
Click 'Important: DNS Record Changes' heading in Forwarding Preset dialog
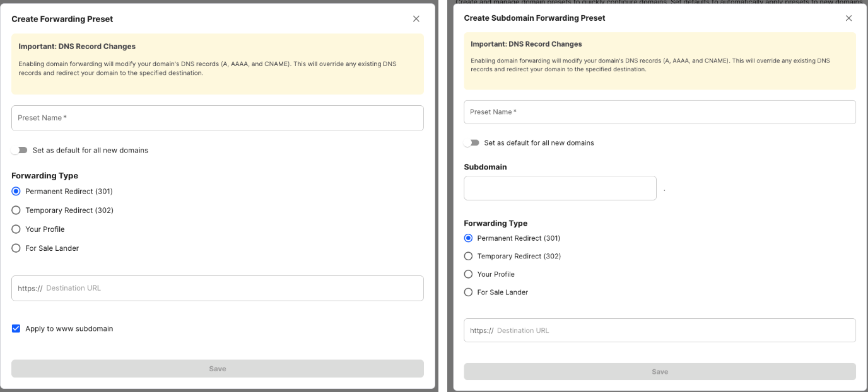77,47
